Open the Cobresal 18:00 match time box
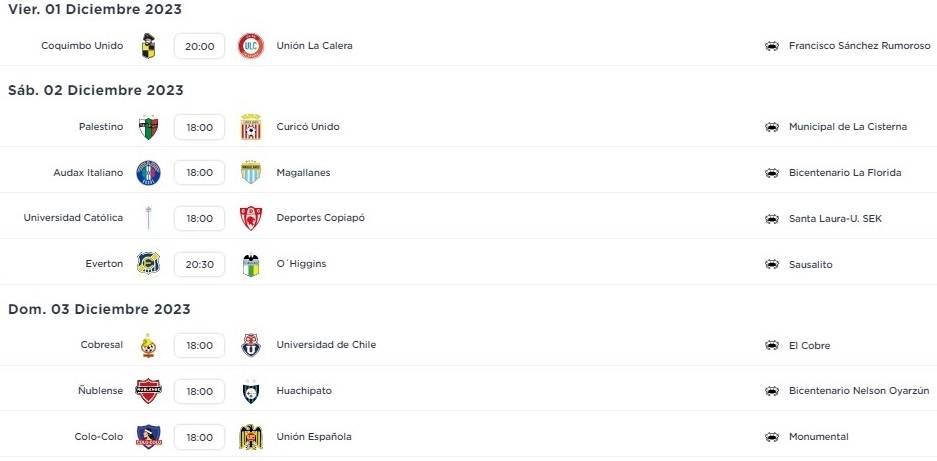The height and width of the screenshot is (461, 937). point(199,346)
